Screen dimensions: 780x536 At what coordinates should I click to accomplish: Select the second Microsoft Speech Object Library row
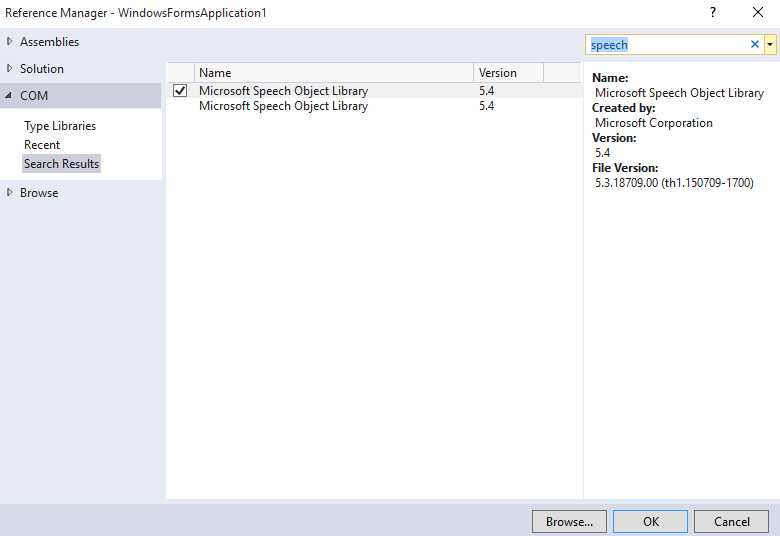point(374,106)
